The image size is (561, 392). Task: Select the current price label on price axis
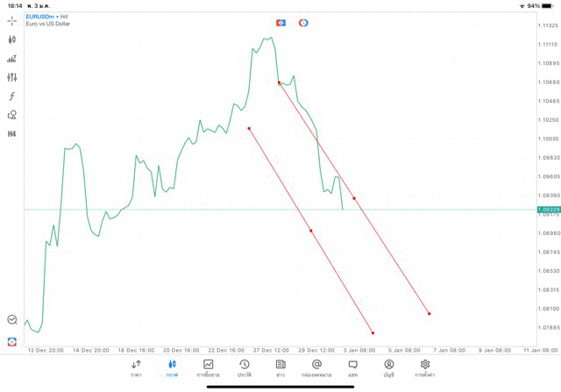point(549,210)
